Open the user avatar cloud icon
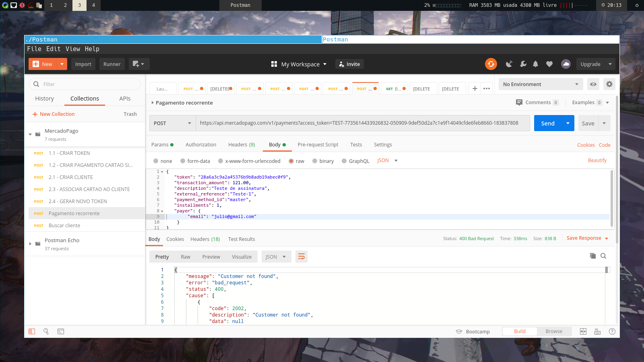Image resolution: width=644 pixels, height=362 pixels. pos(566,64)
